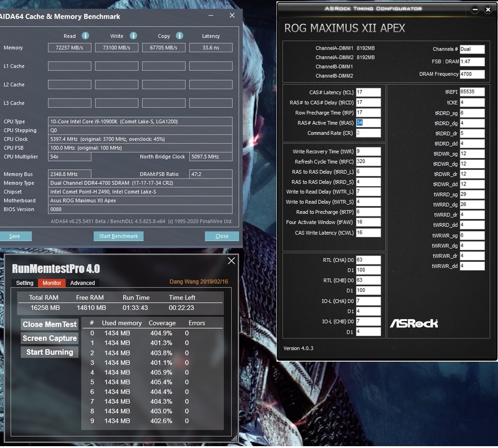Click the Memory Copy value 67705 MB/s
The width and height of the screenshot is (498, 448).
click(x=164, y=48)
